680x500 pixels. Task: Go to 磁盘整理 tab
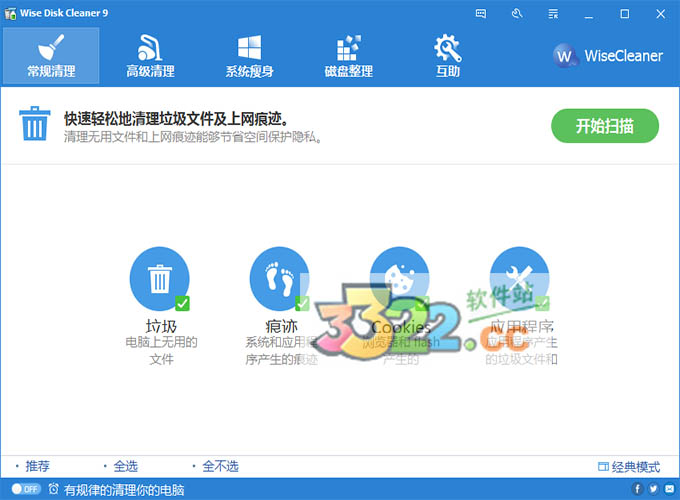pyautogui.click(x=349, y=56)
